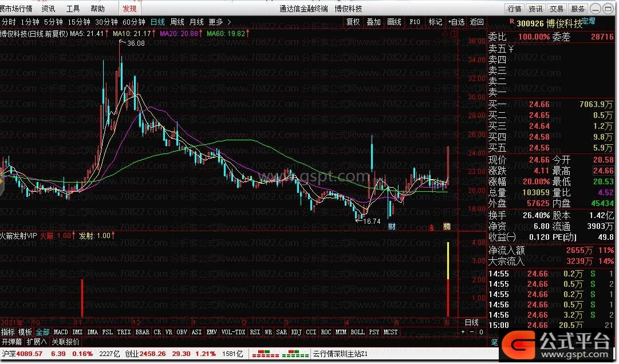Click the 服务 service button
The width and height of the screenshot is (619, 364).
pos(578,9)
